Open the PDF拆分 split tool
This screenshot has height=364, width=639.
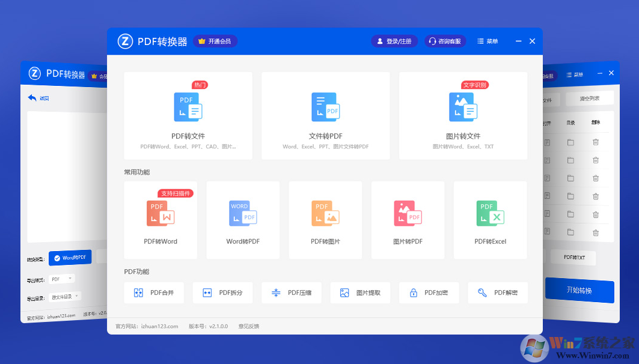pyautogui.click(x=222, y=293)
